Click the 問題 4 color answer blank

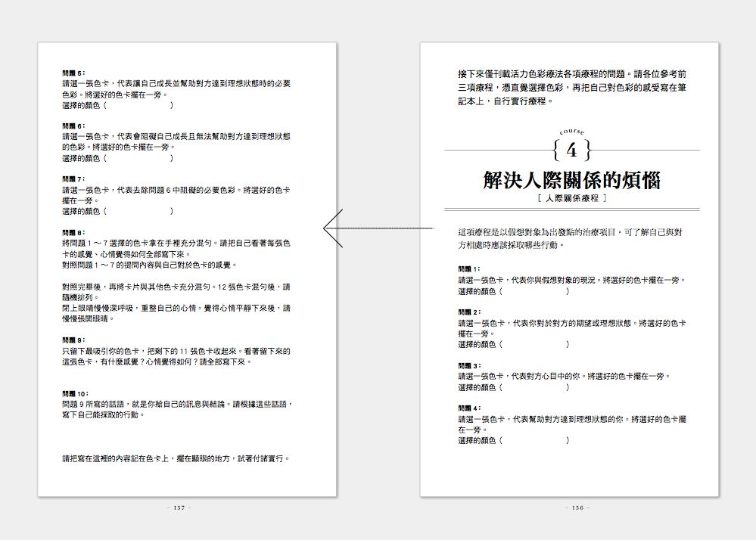534,440
